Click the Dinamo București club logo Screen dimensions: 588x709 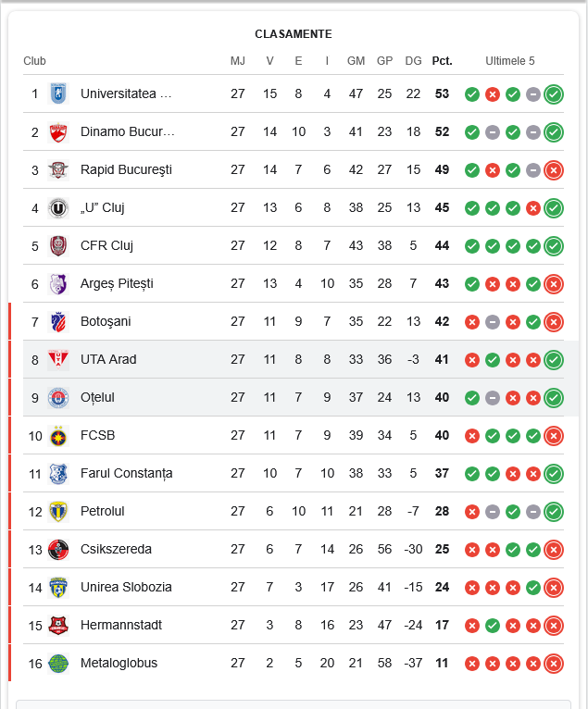[x=58, y=131]
